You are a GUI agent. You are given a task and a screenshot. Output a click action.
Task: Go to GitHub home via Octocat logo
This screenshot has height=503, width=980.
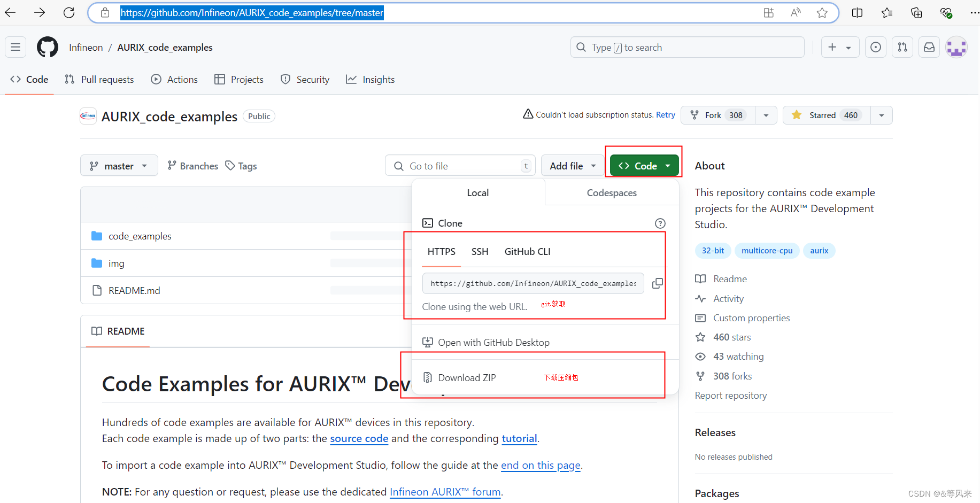click(x=48, y=47)
